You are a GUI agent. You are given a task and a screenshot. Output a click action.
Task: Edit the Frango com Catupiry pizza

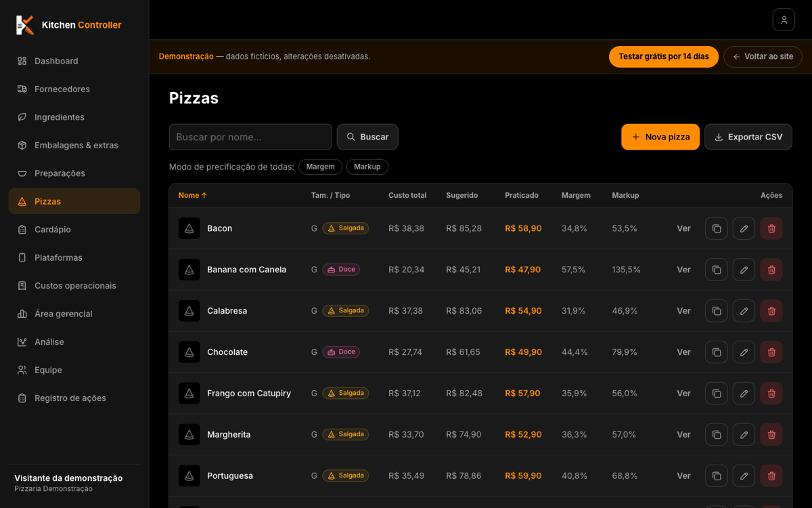point(744,394)
